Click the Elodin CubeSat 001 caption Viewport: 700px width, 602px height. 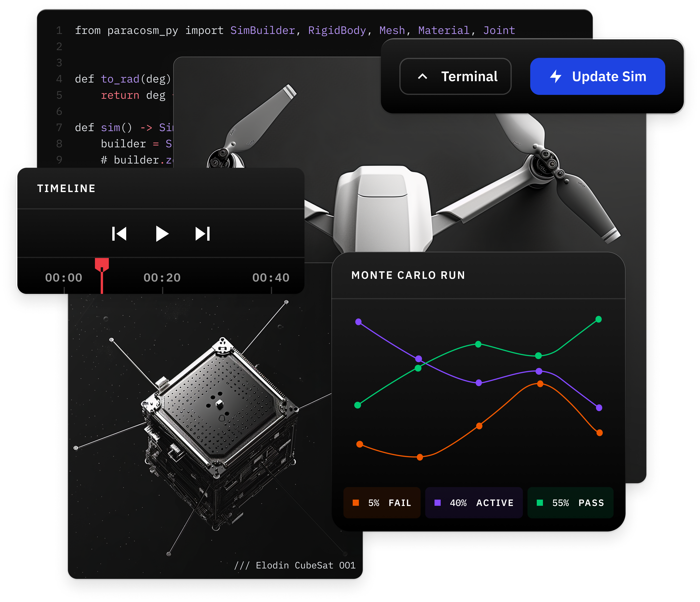point(295,565)
